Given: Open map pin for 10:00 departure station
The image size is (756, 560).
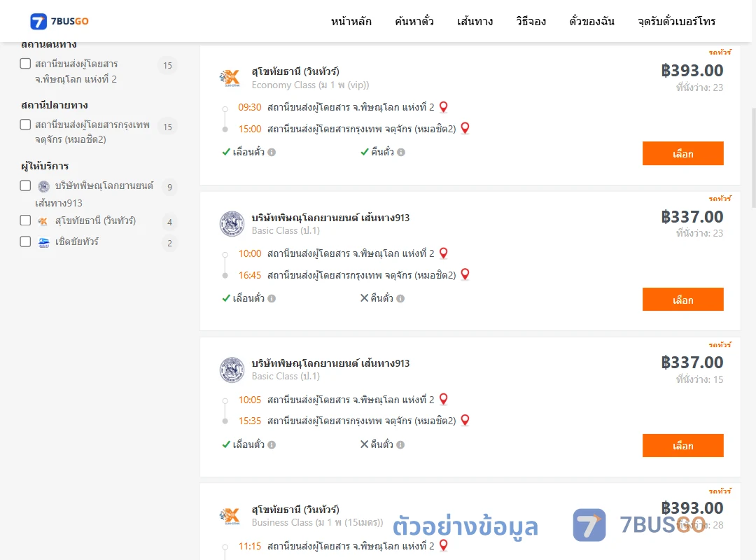Looking at the screenshot, I should pos(444,253).
